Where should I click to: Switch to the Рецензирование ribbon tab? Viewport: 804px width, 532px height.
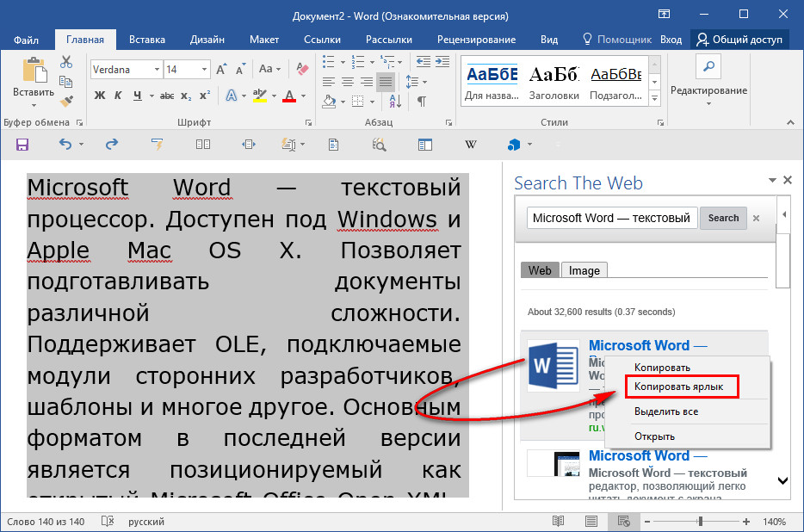pos(476,40)
